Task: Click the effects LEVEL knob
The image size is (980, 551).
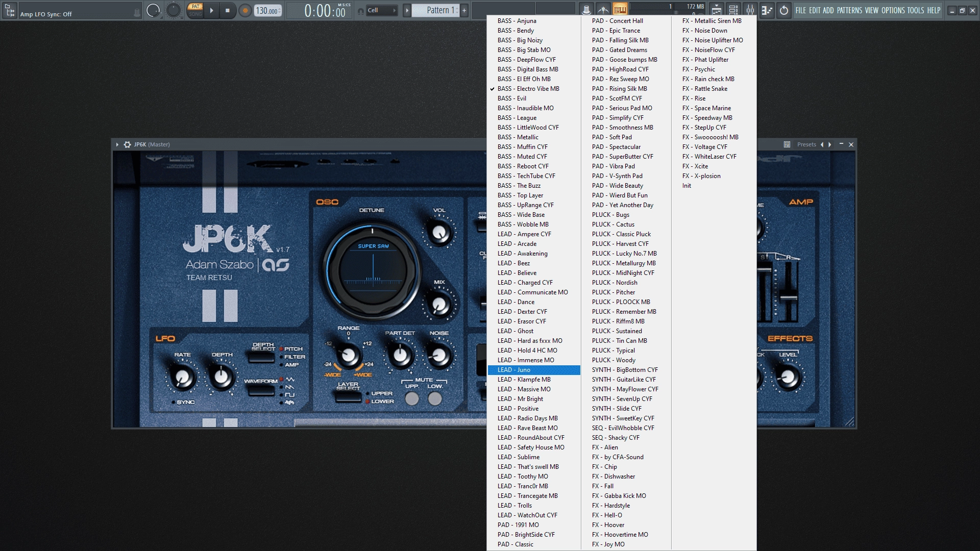Action: tap(788, 378)
